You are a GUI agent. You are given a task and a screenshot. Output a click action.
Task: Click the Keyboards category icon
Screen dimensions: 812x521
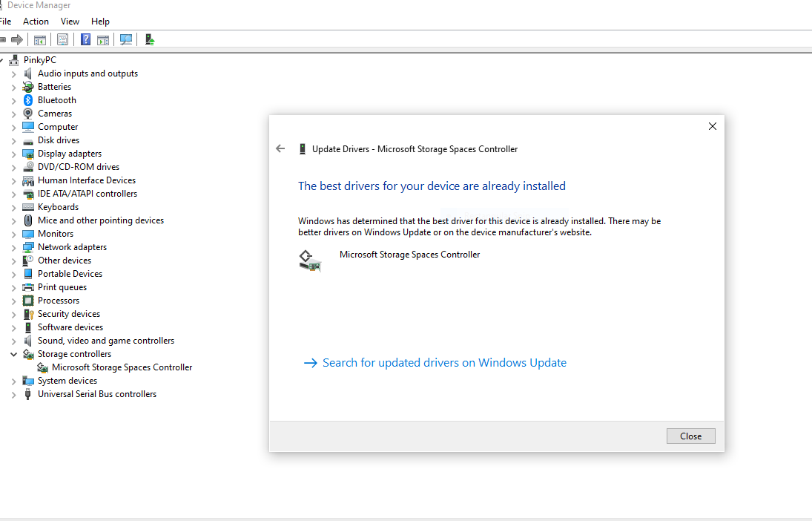tap(28, 207)
